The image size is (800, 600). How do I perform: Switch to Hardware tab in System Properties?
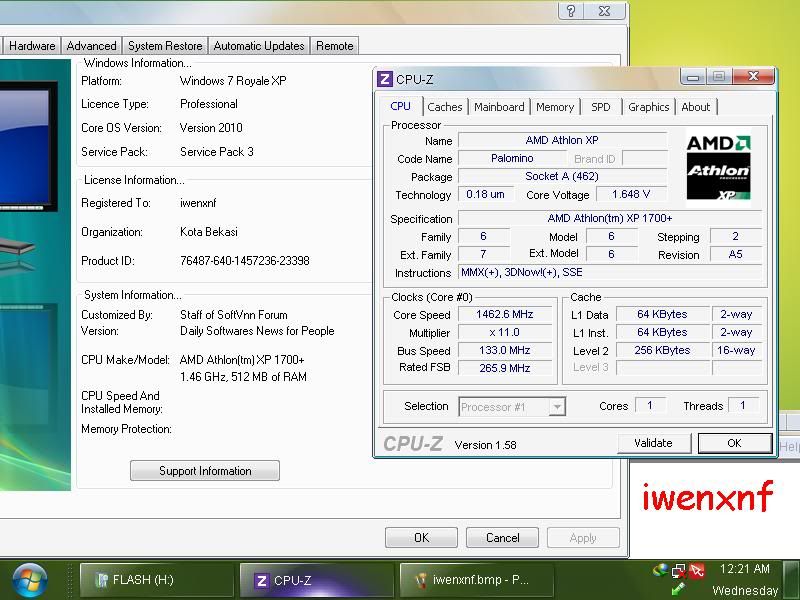pyautogui.click(x=32, y=46)
